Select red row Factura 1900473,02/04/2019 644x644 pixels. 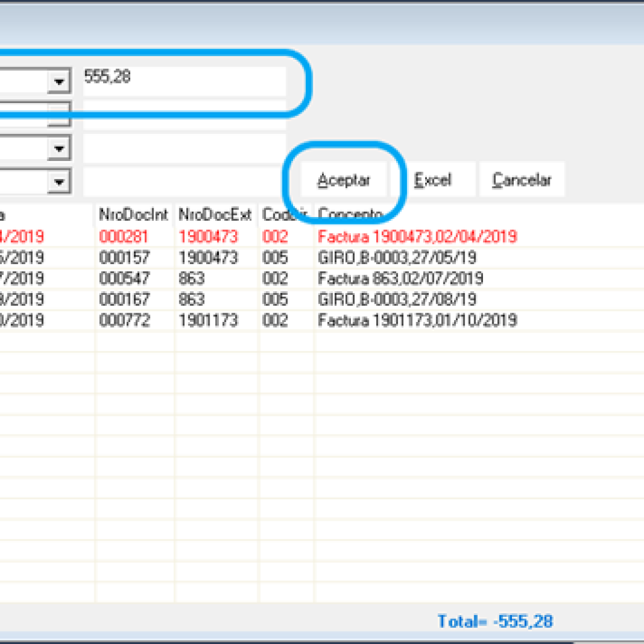322,236
